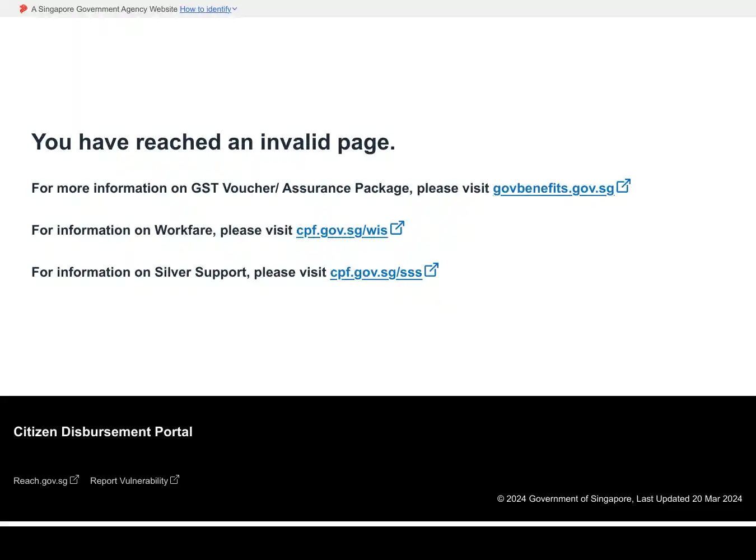Click the 'Citizen Disbursement Portal' footer title
Viewport: 756px width, 560px height.
(103, 432)
